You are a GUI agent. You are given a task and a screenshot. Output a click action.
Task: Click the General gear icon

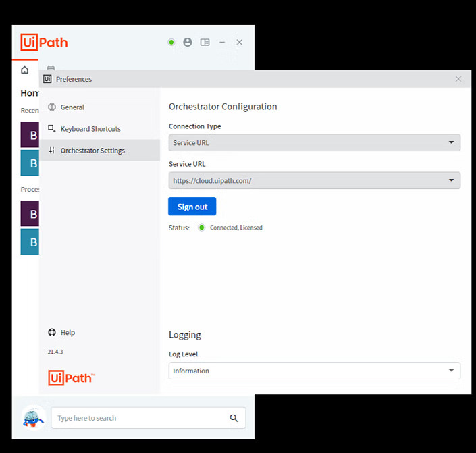pyautogui.click(x=52, y=107)
